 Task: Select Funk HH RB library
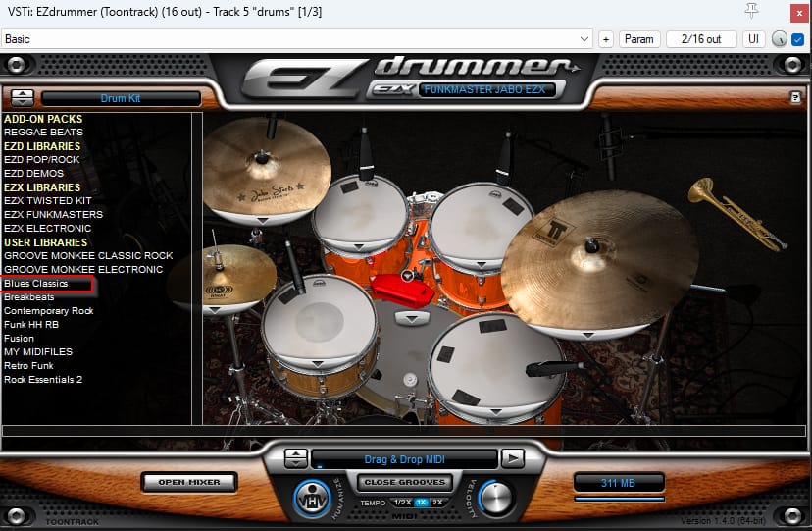pyautogui.click(x=31, y=324)
